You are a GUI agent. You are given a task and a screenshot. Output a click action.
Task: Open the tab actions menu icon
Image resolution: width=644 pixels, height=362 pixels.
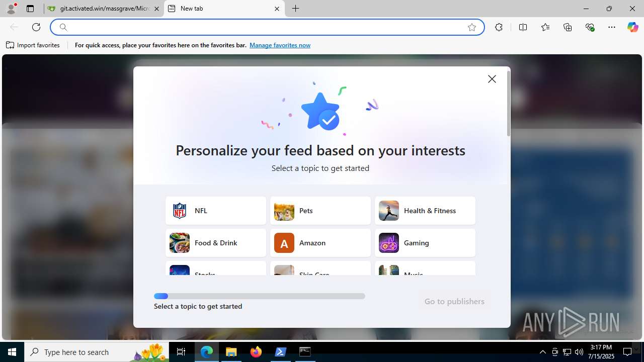click(30, 9)
